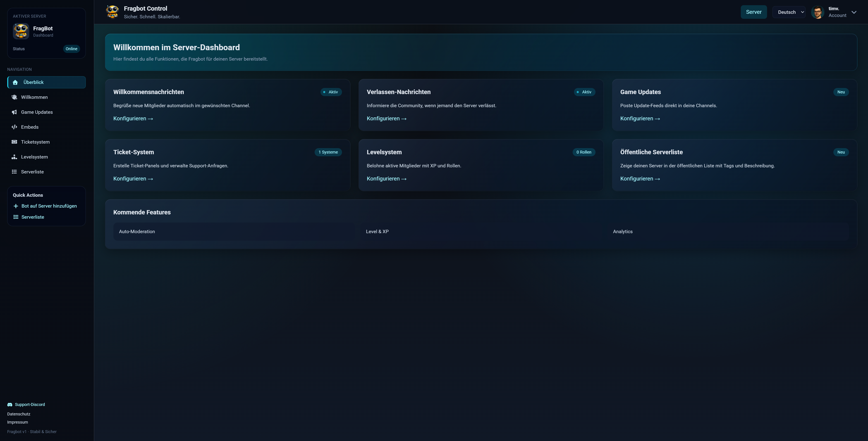Click the Embeds code icon in sidebar
The width and height of the screenshot is (868, 441).
tap(14, 127)
